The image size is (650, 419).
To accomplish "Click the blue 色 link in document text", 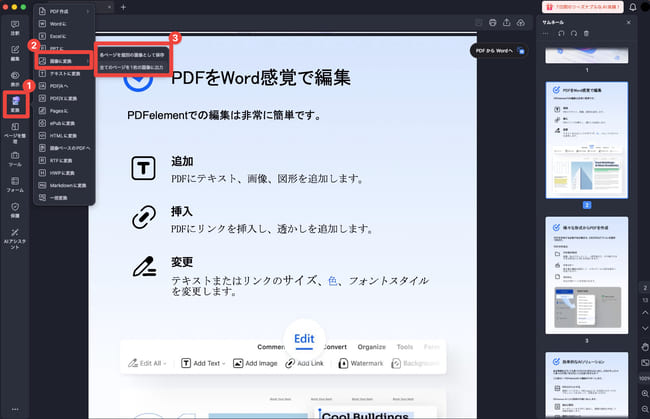I will pyautogui.click(x=332, y=281).
